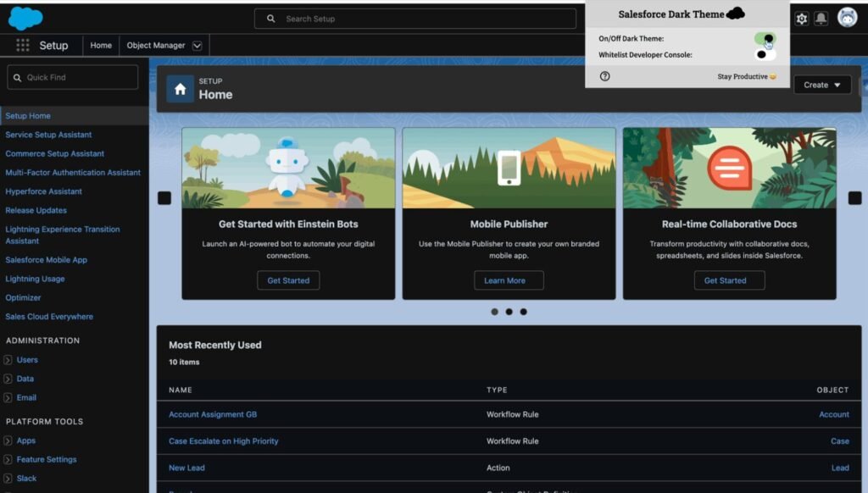Viewport: 868px width, 493px height.
Task: Click Get Started under Einstein Bots
Action: click(289, 280)
